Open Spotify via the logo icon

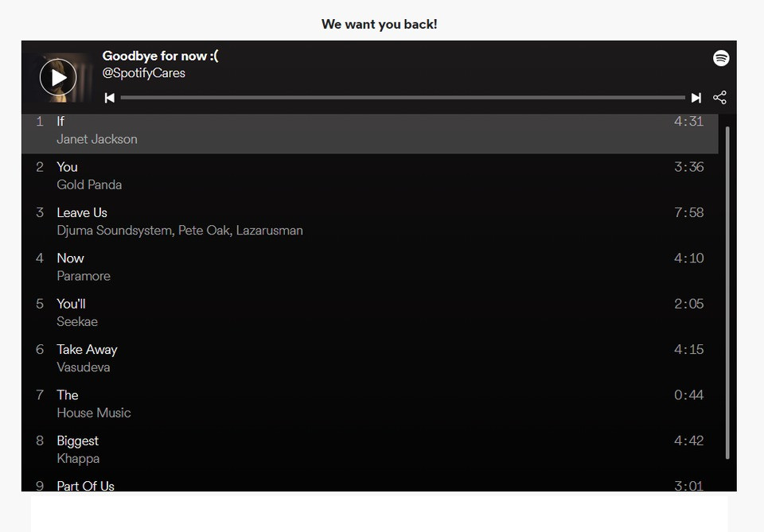(721, 58)
